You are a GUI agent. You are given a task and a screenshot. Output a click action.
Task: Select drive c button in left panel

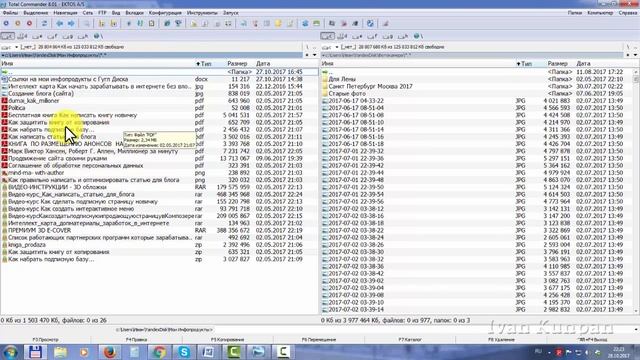click(7, 36)
